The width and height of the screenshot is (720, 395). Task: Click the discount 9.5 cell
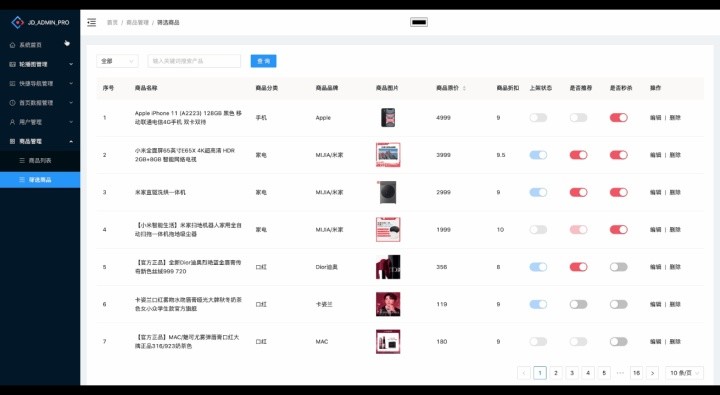click(501, 155)
